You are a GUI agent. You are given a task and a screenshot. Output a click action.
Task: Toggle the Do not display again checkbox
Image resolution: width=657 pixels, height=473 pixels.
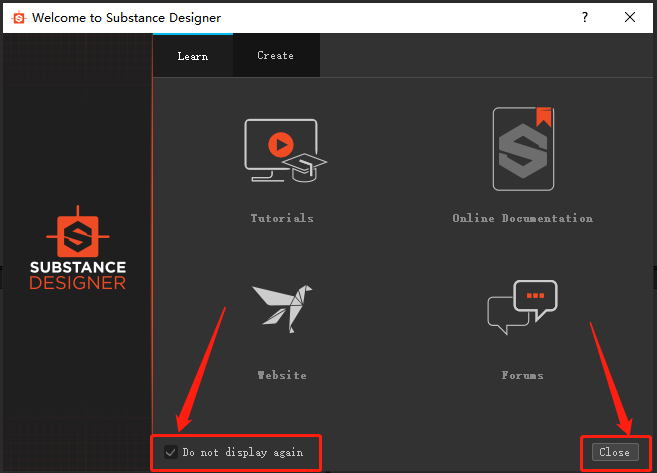click(171, 452)
